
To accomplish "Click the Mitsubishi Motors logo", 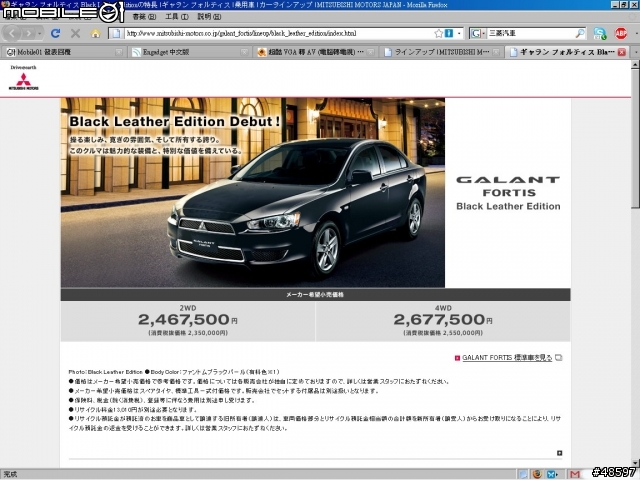I will pos(24,78).
